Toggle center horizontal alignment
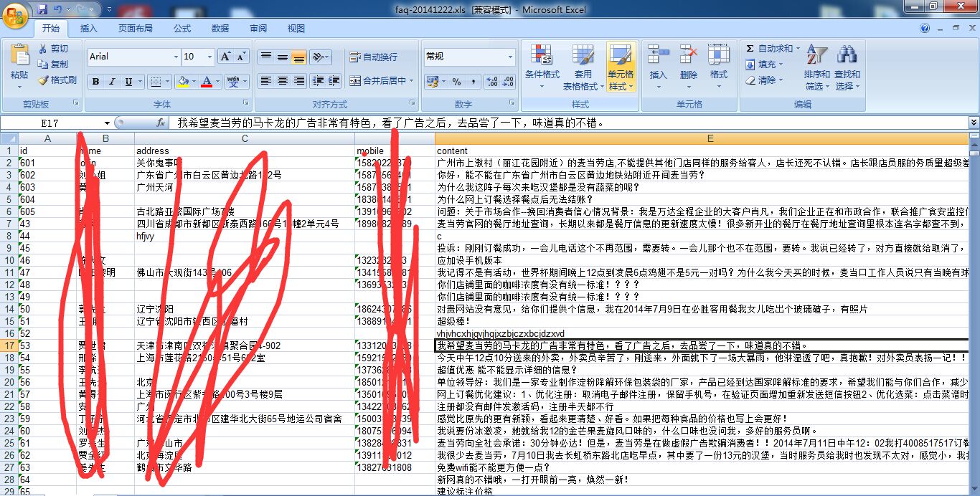 [283, 81]
